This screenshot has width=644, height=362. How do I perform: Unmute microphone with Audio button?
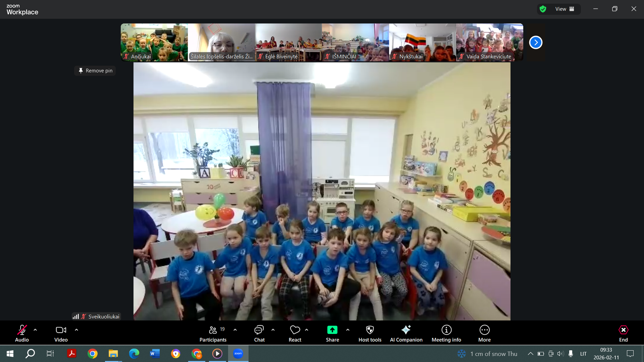(22, 333)
